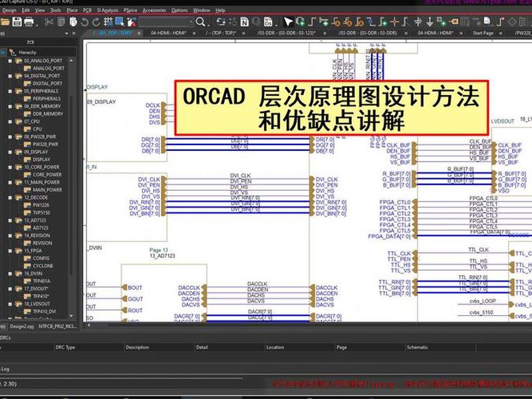Click the magnifier search icon

(x=200, y=22)
